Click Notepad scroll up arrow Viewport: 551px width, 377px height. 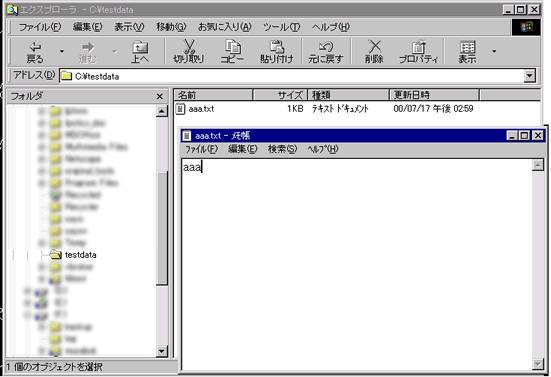coord(538,165)
